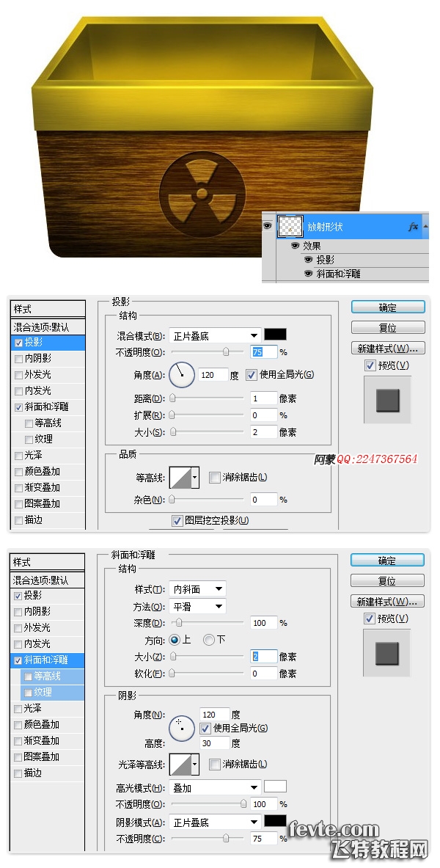Click black swatch beside 阴影模式

pyautogui.click(x=276, y=820)
